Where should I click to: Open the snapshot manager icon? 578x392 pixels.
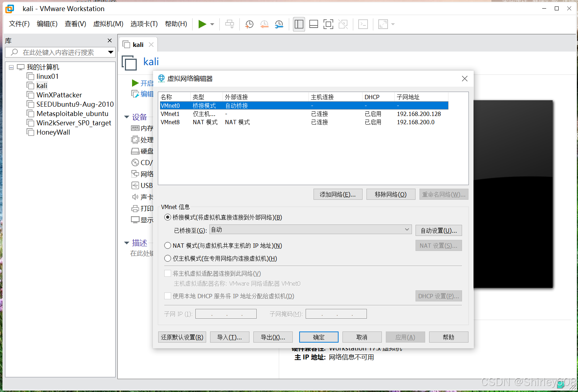[x=279, y=24]
